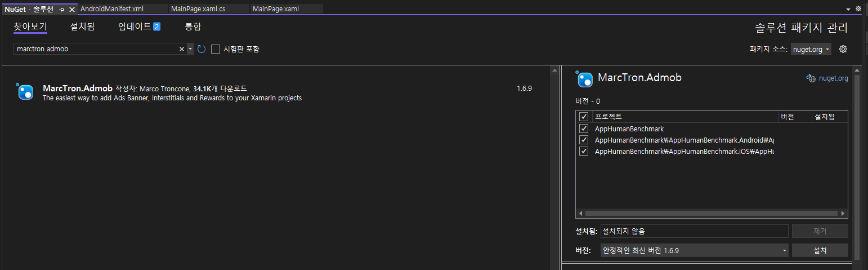Screen dimensions: 868x270
Task: Open the search history dropdown arrow
Action: point(190,49)
